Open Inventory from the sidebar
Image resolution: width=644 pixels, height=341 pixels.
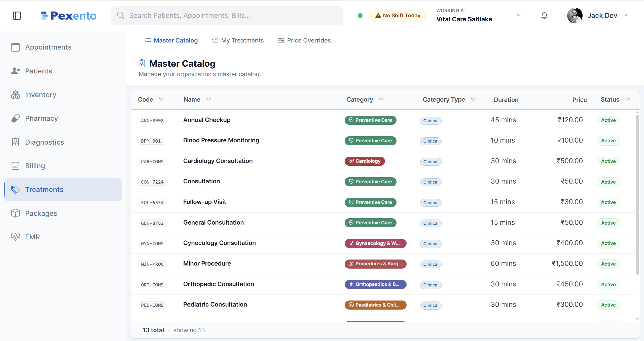(x=63, y=95)
